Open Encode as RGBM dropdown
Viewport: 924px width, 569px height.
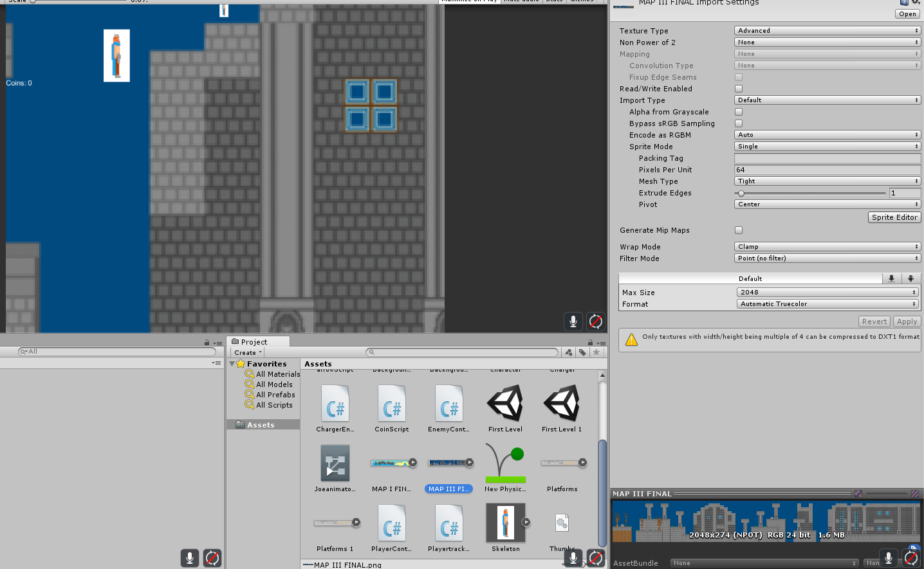827,135
